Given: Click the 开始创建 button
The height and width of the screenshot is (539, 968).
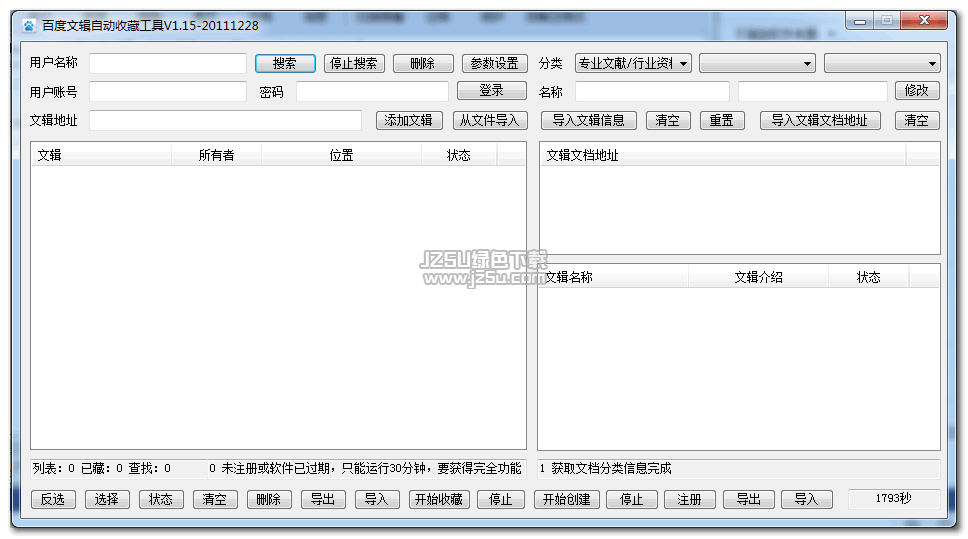Looking at the screenshot, I should tap(567, 499).
